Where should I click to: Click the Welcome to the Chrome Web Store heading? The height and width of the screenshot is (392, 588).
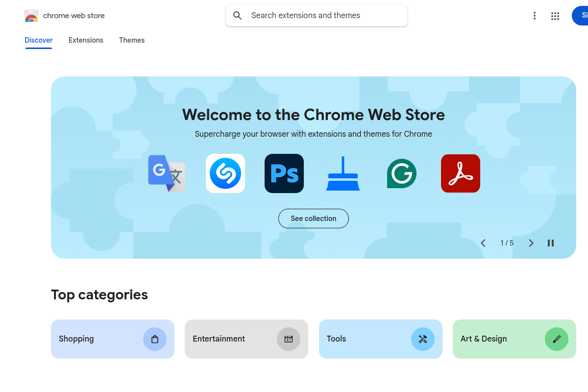click(314, 115)
